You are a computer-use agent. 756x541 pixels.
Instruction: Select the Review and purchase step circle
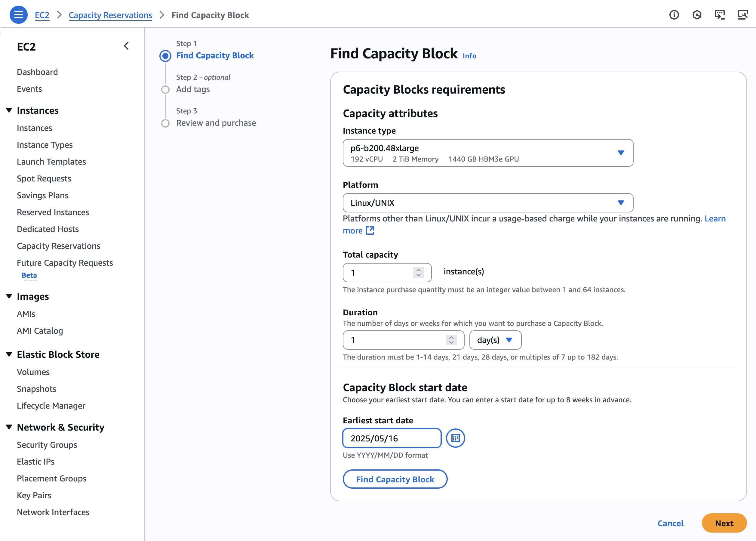(x=165, y=123)
